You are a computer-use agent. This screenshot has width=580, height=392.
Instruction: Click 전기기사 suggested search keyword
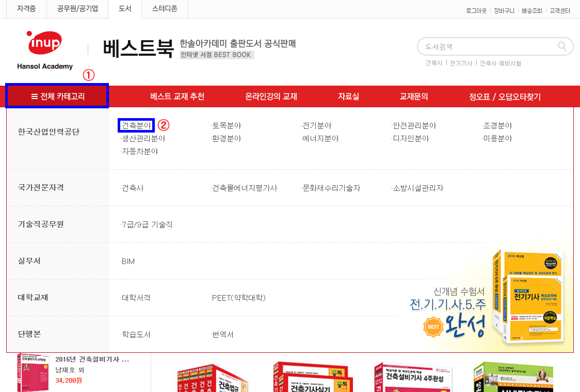click(461, 63)
